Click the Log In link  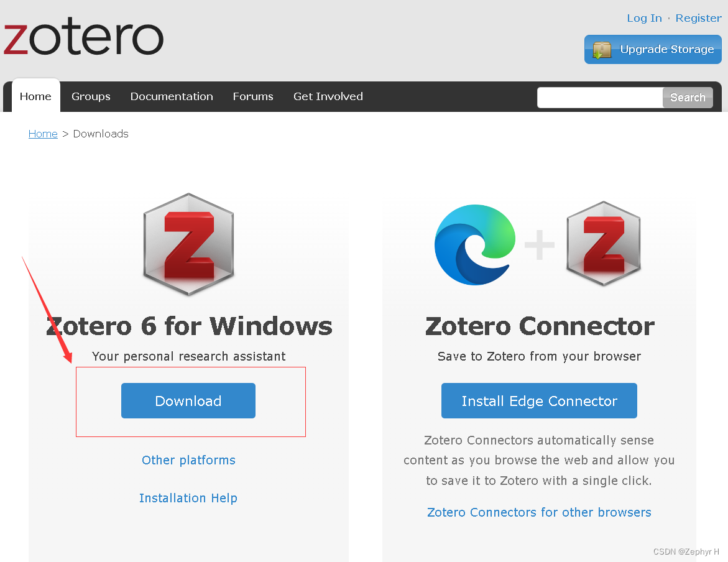(x=645, y=18)
